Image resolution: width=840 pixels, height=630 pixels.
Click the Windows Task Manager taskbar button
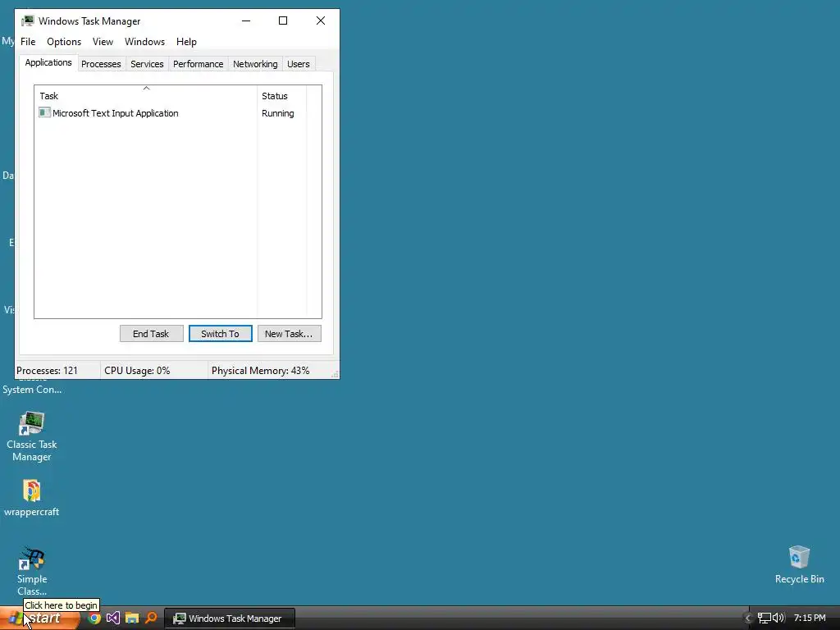click(x=230, y=619)
